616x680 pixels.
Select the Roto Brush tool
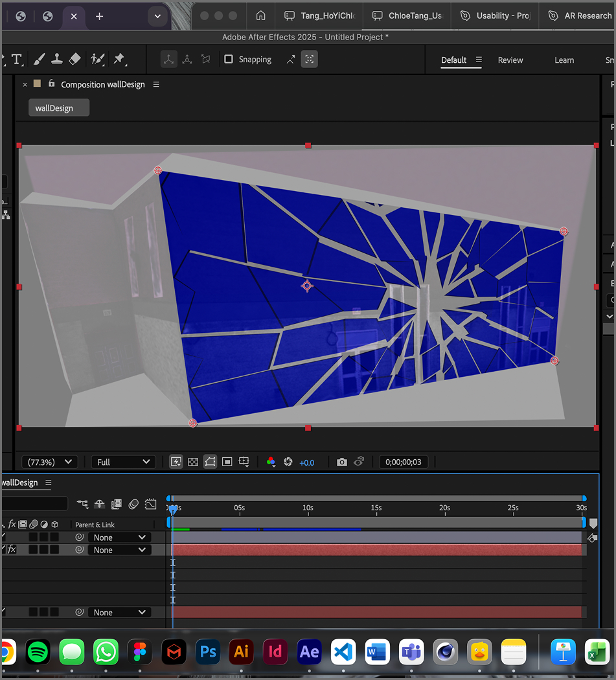tap(97, 59)
